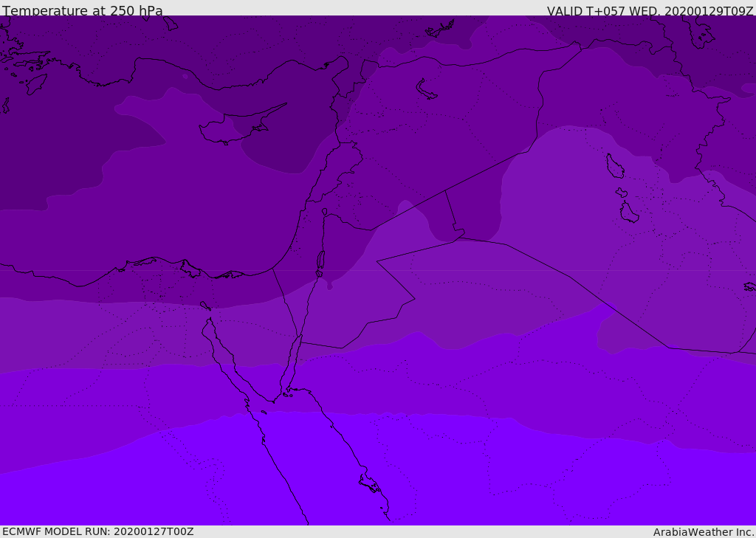Screen dimensions: 756x538
Task: Click the "ECMWF MODEL RUN: 20200127T00Z" footer text
Action: (98, 531)
